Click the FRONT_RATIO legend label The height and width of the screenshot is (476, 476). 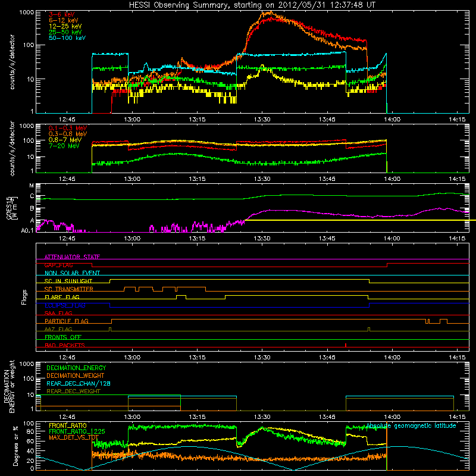coord(68,425)
